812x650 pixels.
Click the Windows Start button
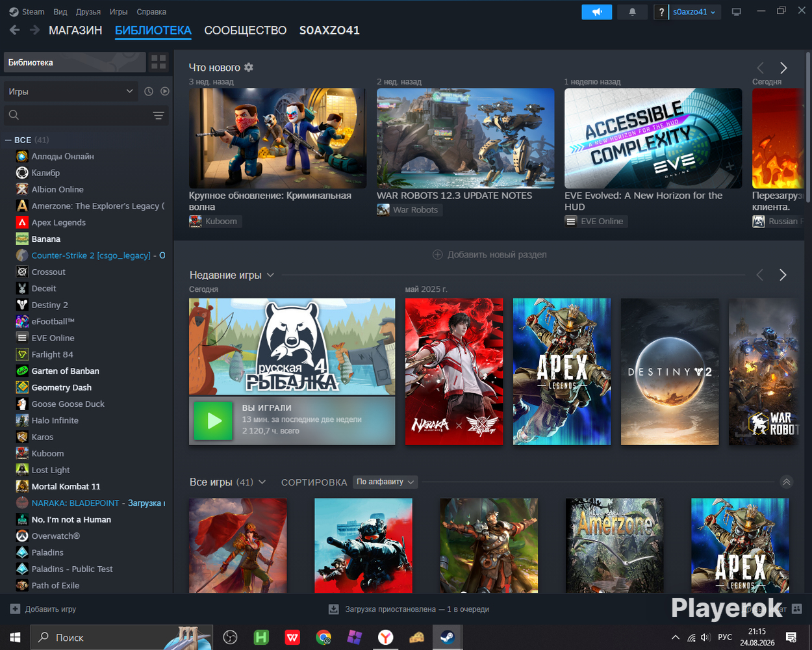[15, 637]
